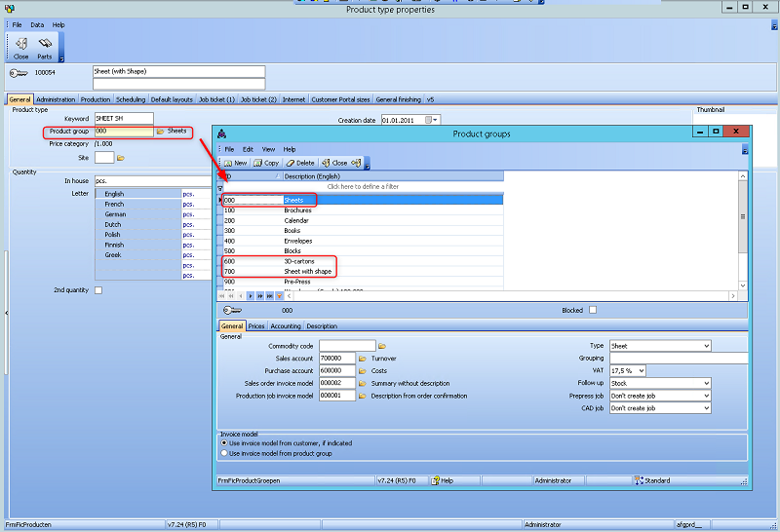The height and width of the screenshot is (532, 780).
Task: Click New record icon in Product groups
Action: pyautogui.click(x=228, y=163)
